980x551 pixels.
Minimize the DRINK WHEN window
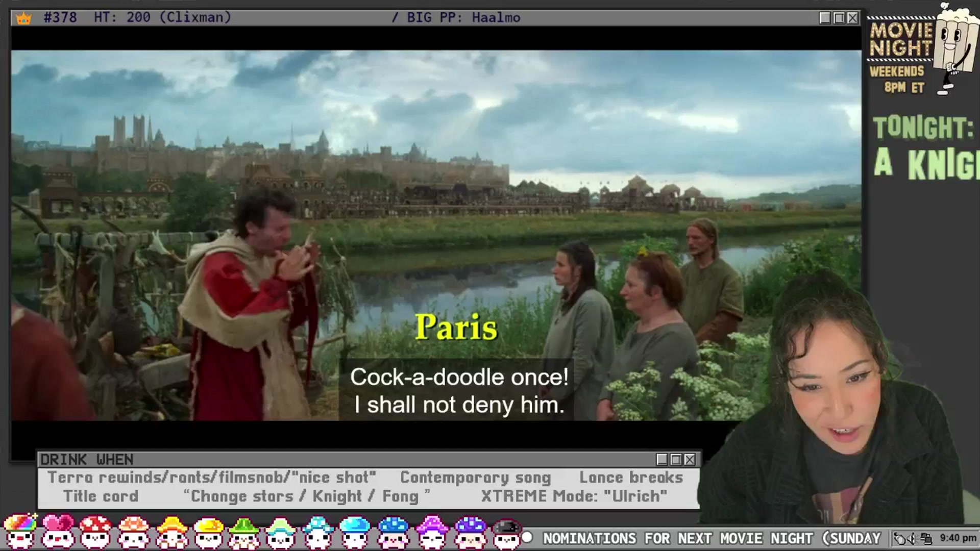pyautogui.click(x=662, y=460)
